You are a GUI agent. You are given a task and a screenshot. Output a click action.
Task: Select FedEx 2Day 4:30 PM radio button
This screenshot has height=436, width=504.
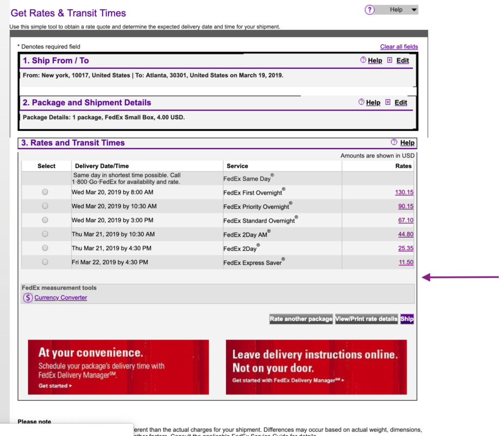(x=45, y=248)
